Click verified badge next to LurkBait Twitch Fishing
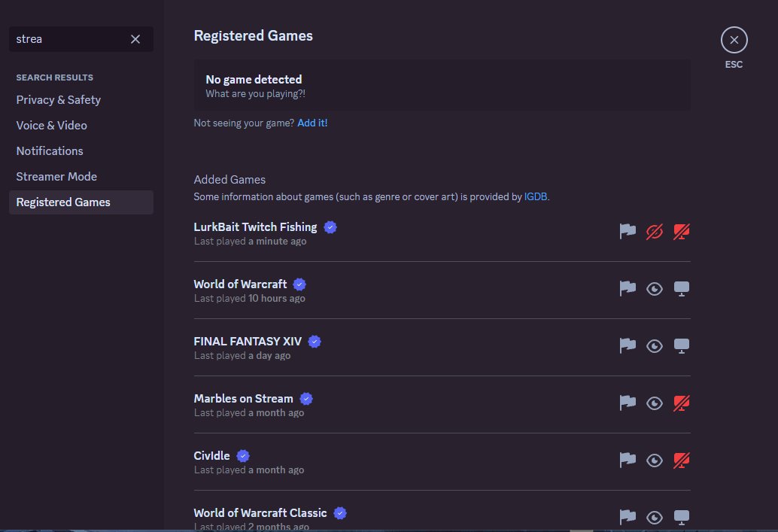 [330, 227]
